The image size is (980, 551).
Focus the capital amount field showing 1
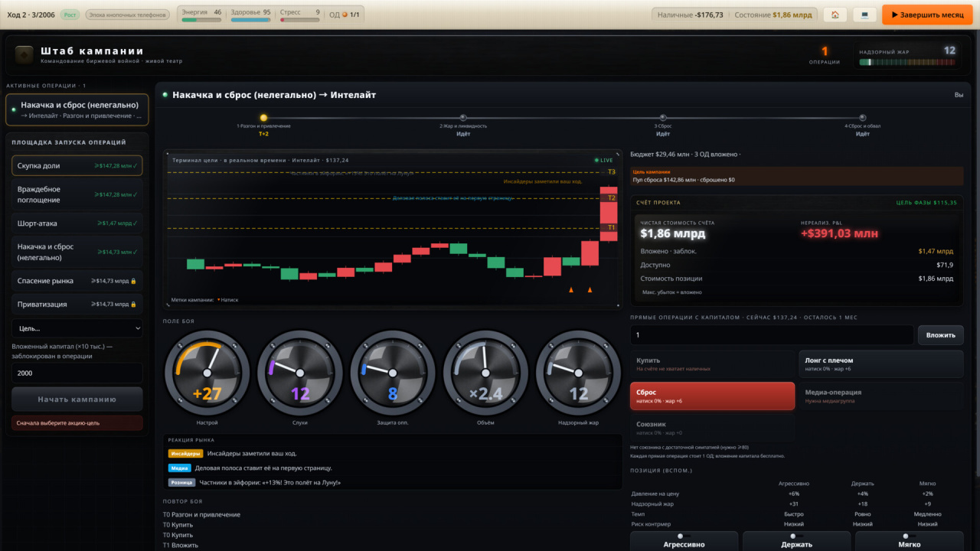click(x=772, y=335)
